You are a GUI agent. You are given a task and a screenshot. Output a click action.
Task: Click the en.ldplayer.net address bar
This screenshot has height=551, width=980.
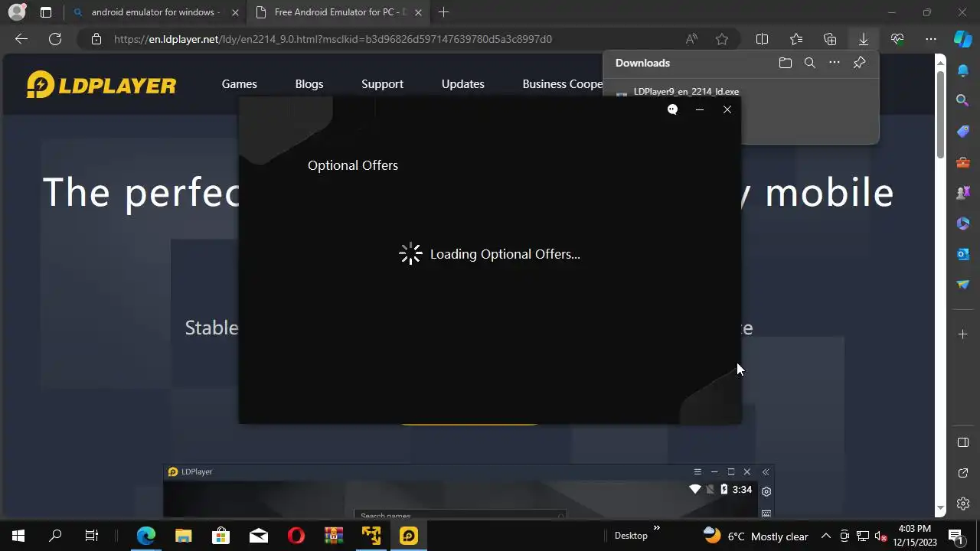[x=333, y=39]
